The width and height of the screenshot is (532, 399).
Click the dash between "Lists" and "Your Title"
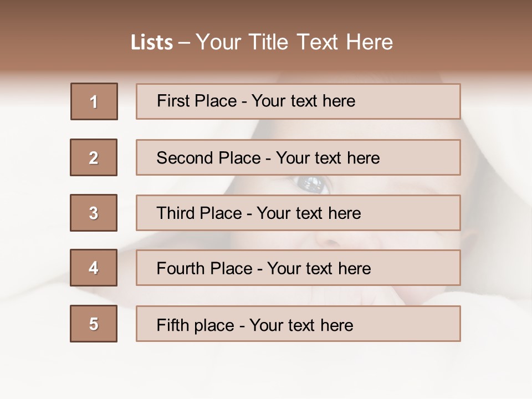pyautogui.click(x=184, y=43)
